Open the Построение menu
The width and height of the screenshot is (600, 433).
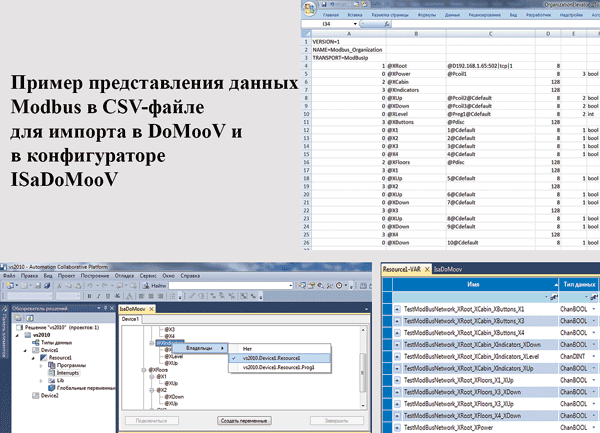click(x=95, y=275)
